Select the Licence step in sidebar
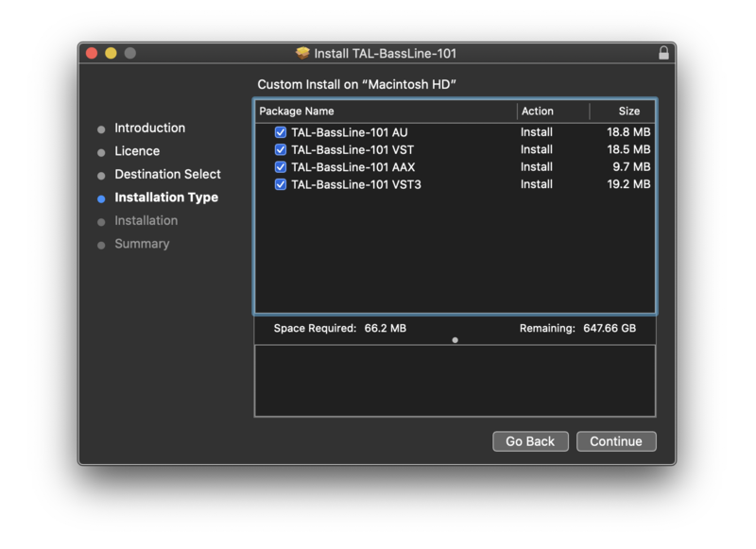This screenshot has width=756, height=549. 137,151
